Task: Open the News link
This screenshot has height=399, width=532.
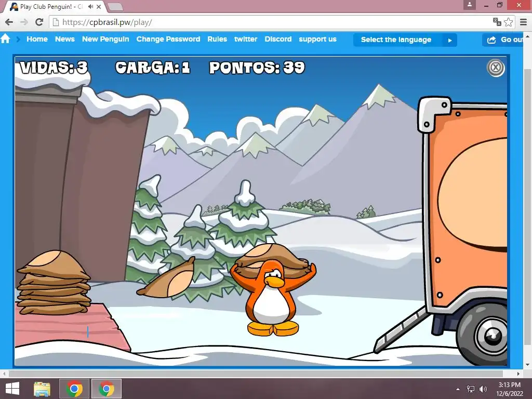Action: [x=65, y=39]
